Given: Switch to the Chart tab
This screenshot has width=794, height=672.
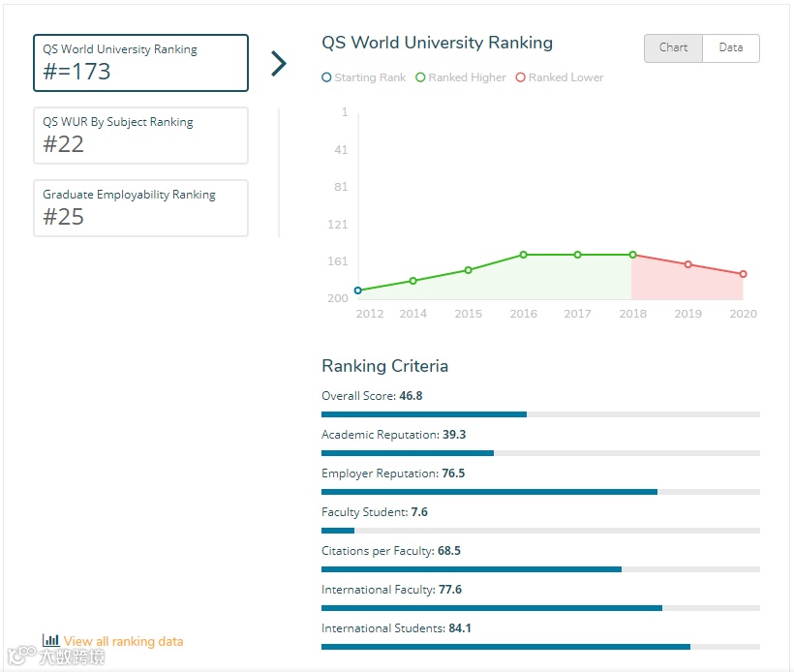Looking at the screenshot, I should pyautogui.click(x=673, y=48).
